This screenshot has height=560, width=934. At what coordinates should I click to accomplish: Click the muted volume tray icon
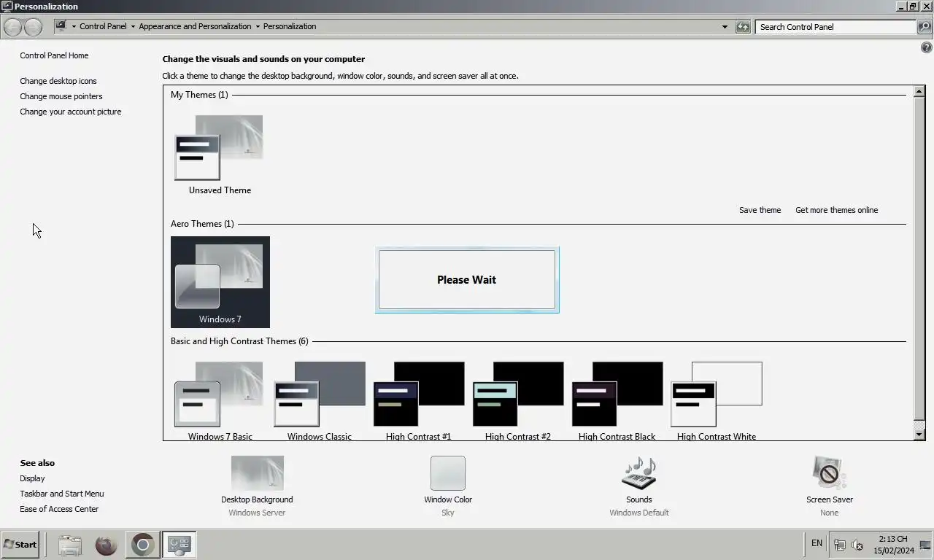point(858,545)
